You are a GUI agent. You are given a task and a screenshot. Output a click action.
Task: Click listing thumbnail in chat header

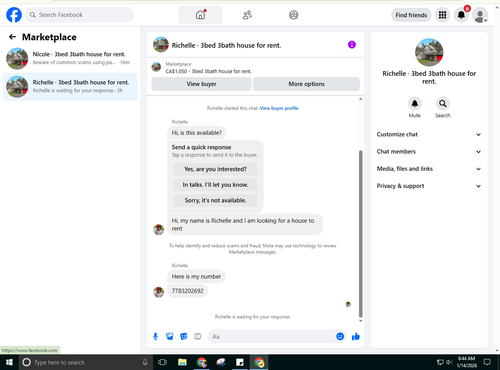coord(161,45)
